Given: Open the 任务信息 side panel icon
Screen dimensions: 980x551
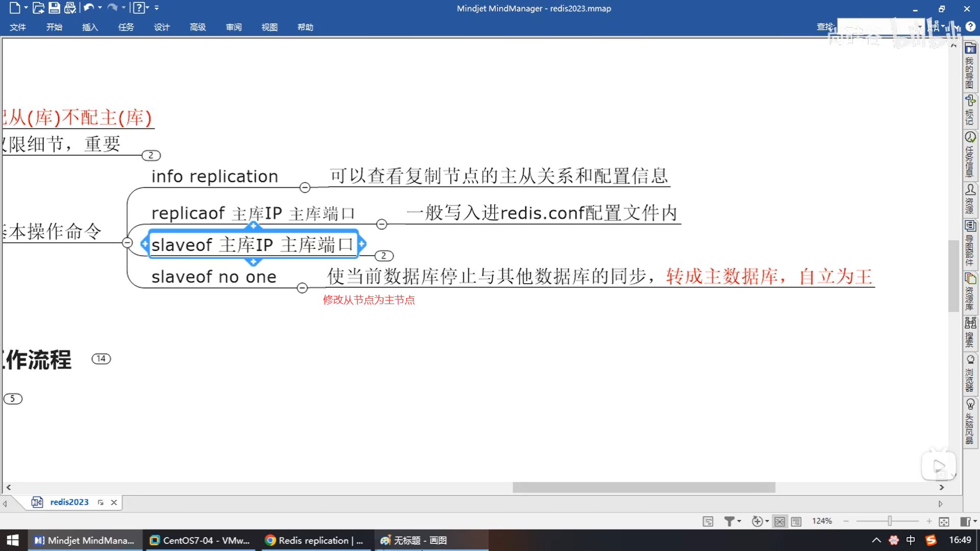Looking at the screenshot, I should [970, 155].
